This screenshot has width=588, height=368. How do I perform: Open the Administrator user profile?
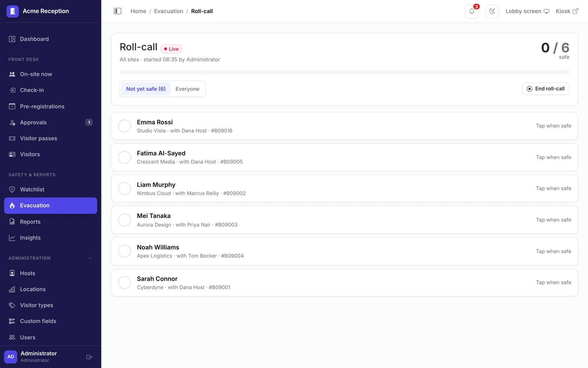[39, 357]
